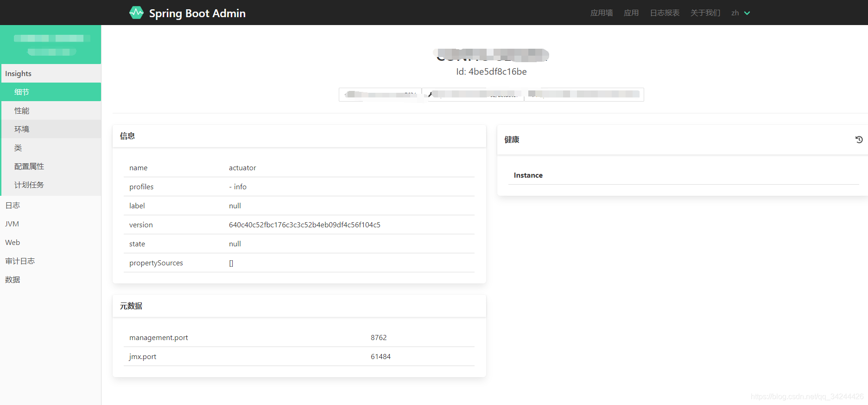This screenshot has height=405, width=868.
Task: Open 日志 section in sidebar
Action: tap(51, 205)
